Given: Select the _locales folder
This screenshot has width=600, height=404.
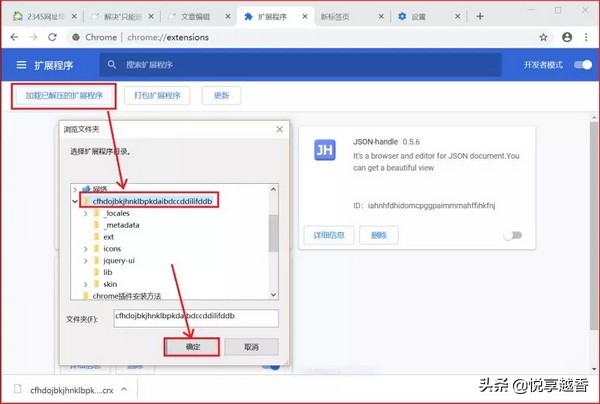Looking at the screenshot, I should pos(116,213).
